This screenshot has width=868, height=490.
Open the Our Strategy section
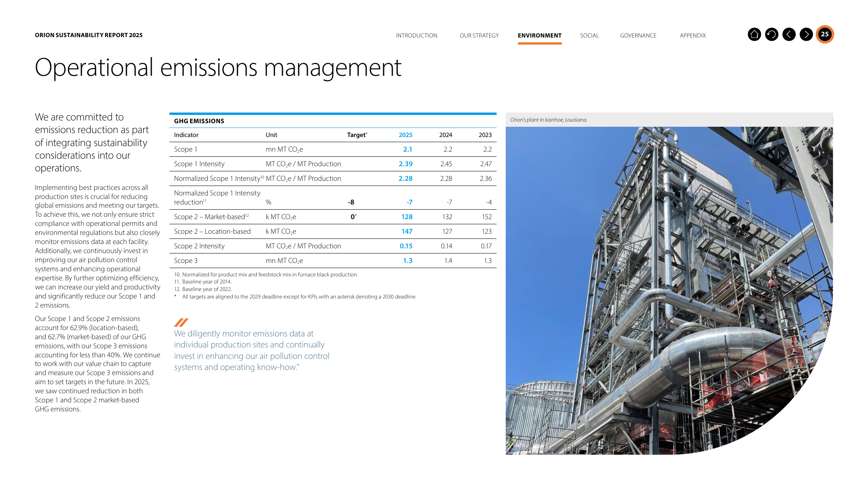coord(479,36)
